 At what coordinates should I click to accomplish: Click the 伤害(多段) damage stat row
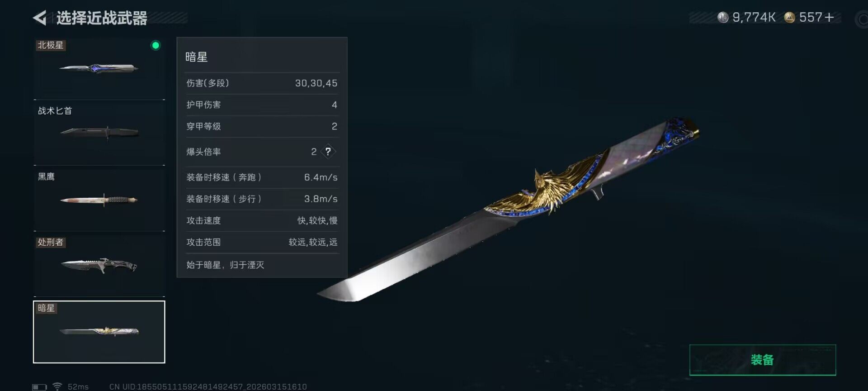(262, 83)
